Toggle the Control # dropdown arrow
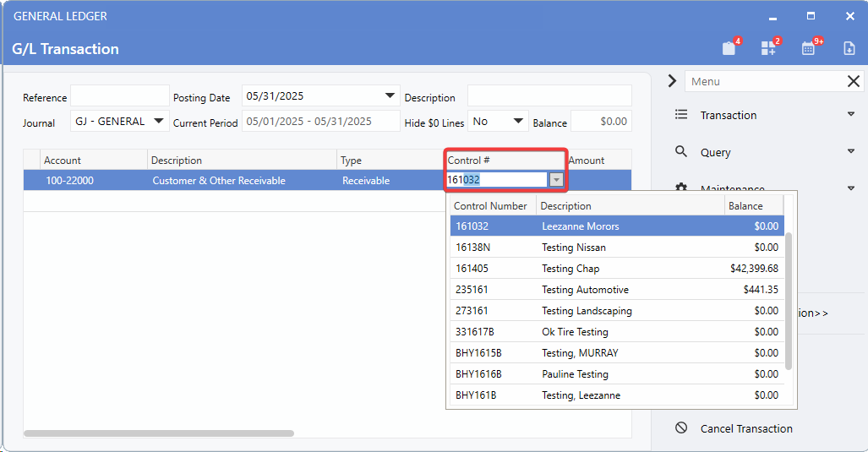 [x=555, y=180]
